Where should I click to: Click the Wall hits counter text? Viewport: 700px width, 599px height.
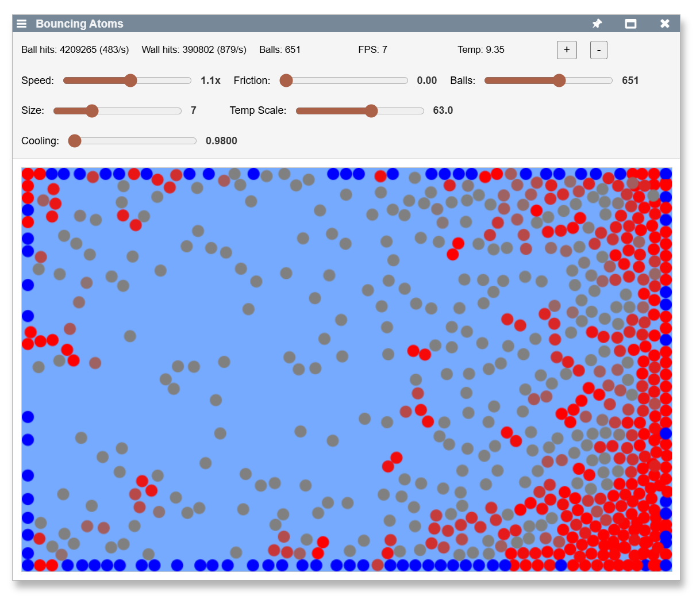pos(194,49)
